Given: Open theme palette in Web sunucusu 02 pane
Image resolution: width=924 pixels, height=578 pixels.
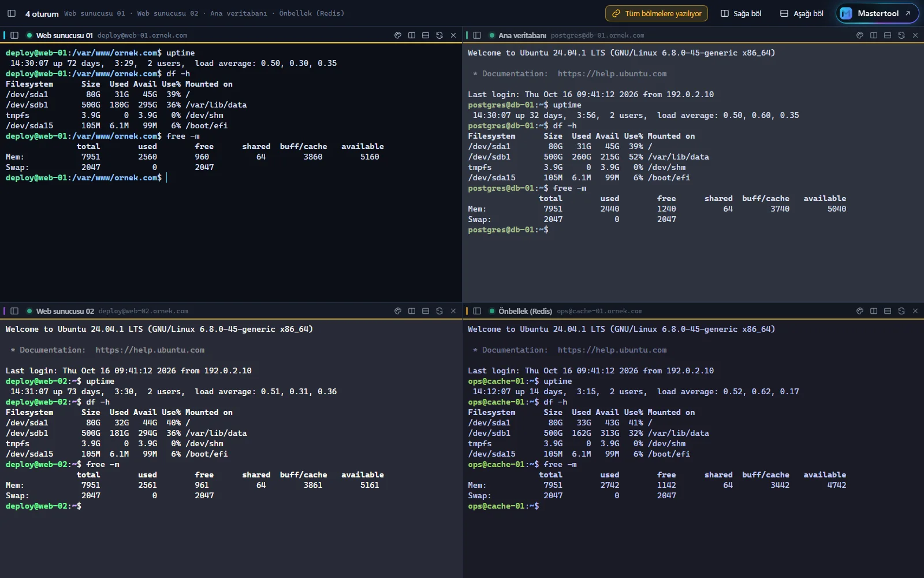Looking at the screenshot, I should click(398, 311).
